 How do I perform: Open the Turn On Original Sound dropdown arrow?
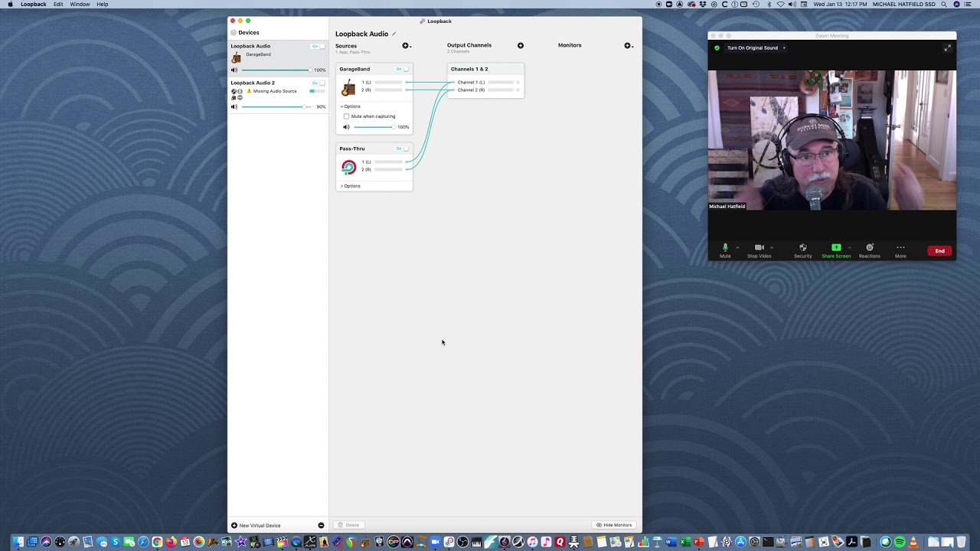784,47
